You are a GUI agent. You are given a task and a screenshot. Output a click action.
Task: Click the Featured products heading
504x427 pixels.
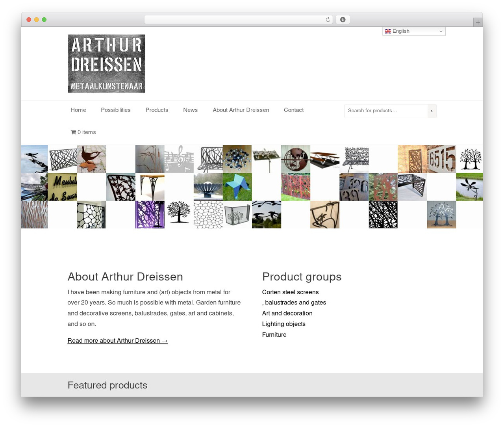tap(107, 385)
